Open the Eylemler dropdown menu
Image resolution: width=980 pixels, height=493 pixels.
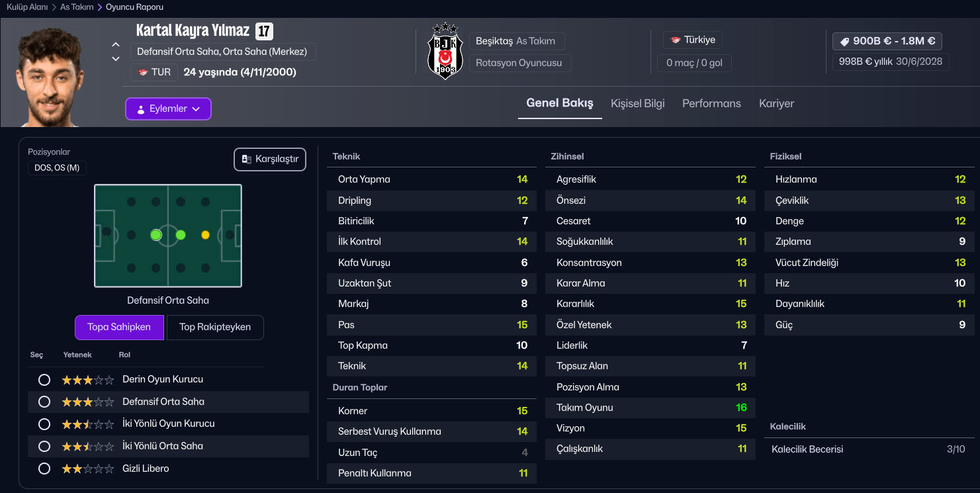coord(168,109)
